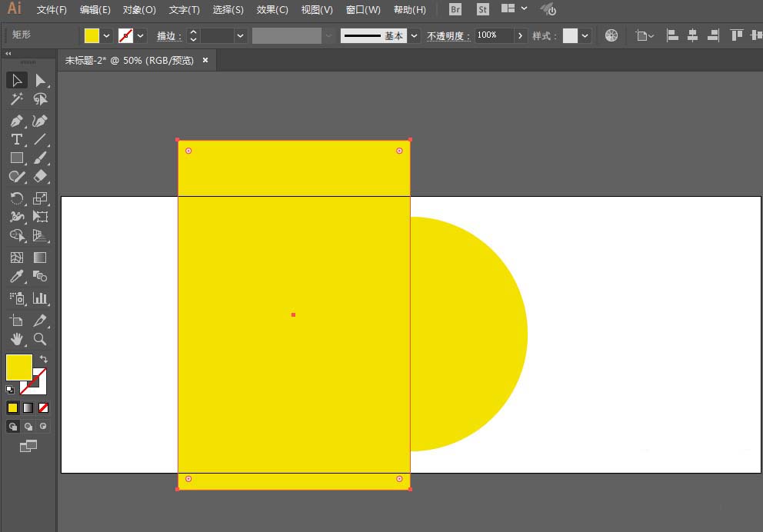
Task: Open the shape transform options dropdown
Action: click(x=645, y=35)
